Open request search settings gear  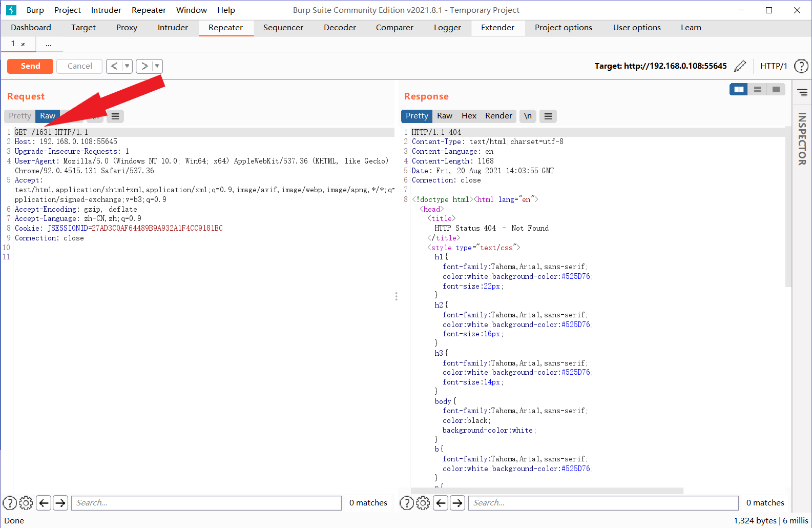[x=26, y=503]
